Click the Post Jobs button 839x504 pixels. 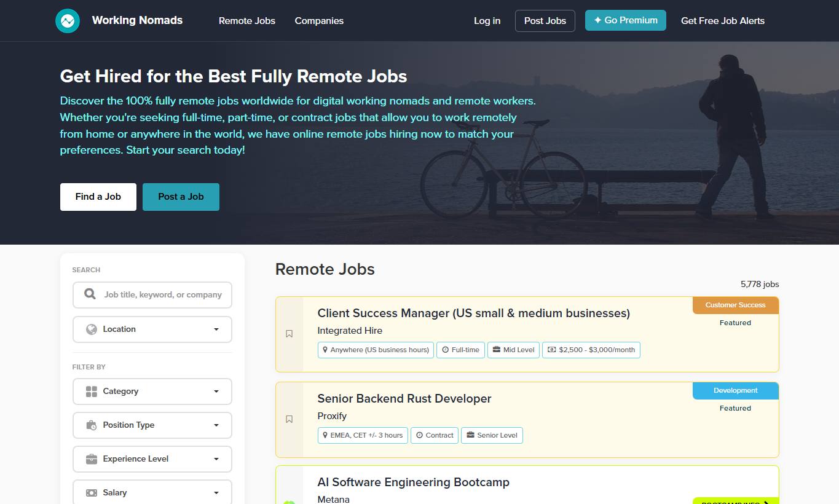[x=545, y=21]
